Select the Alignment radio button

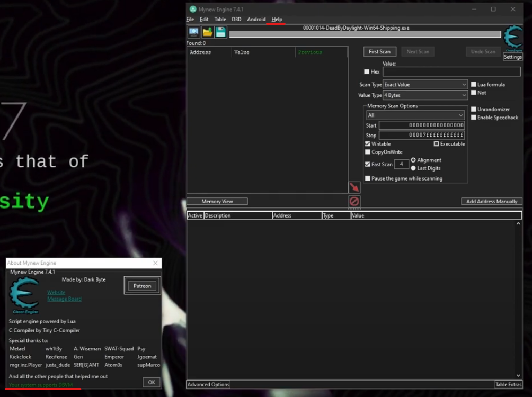coord(413,160)
